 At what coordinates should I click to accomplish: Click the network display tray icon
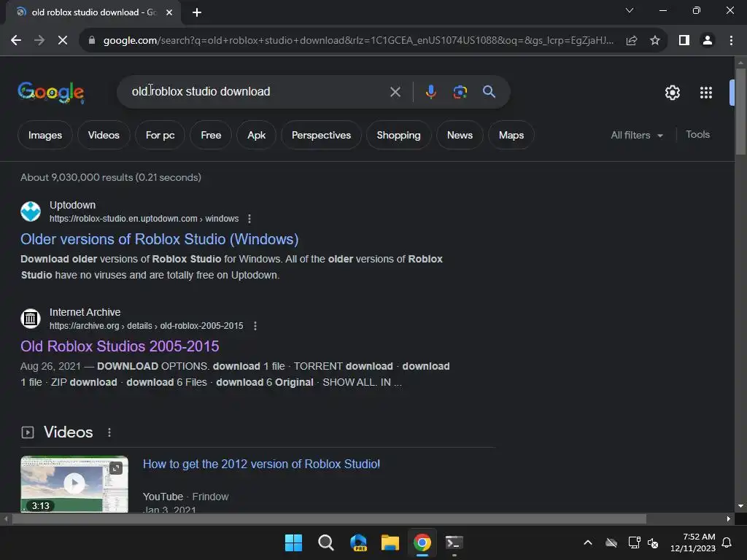pos(634,542)
